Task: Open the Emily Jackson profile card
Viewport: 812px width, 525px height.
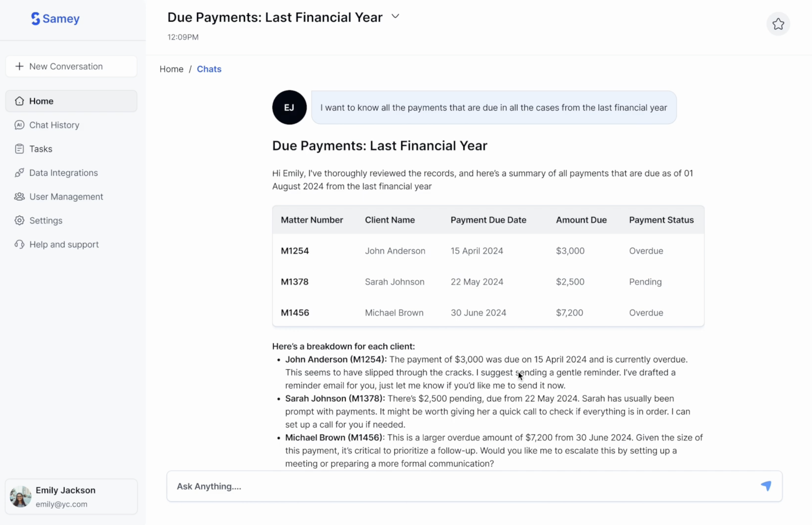Action: (x=71, y=496)
